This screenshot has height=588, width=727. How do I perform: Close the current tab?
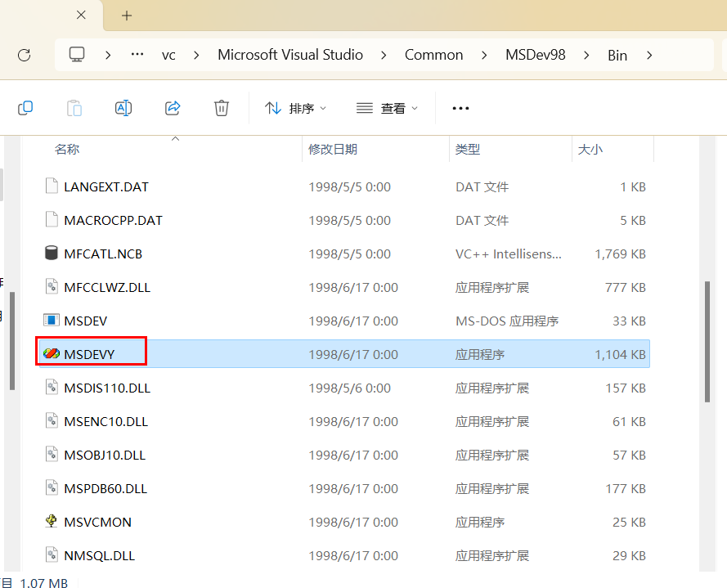tap(81, 15)
